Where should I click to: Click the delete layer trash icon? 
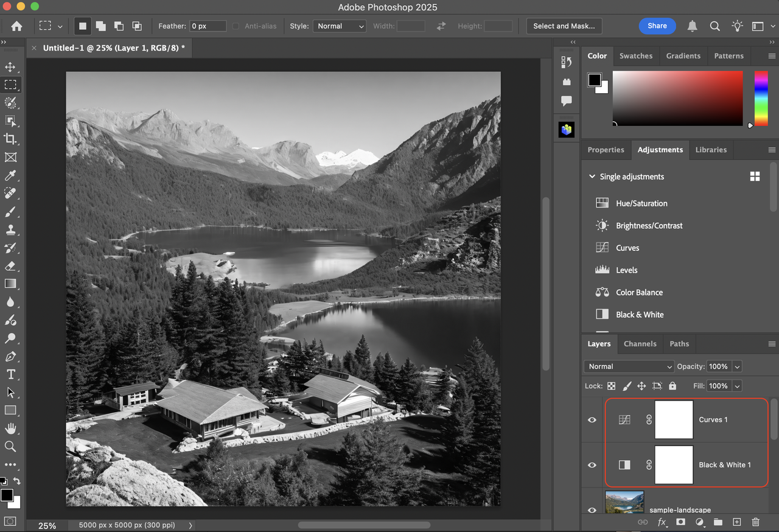tap(756, 522)
